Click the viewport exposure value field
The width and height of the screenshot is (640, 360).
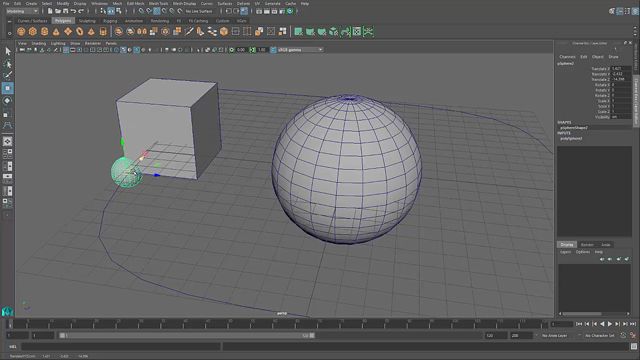click(241, 50)
